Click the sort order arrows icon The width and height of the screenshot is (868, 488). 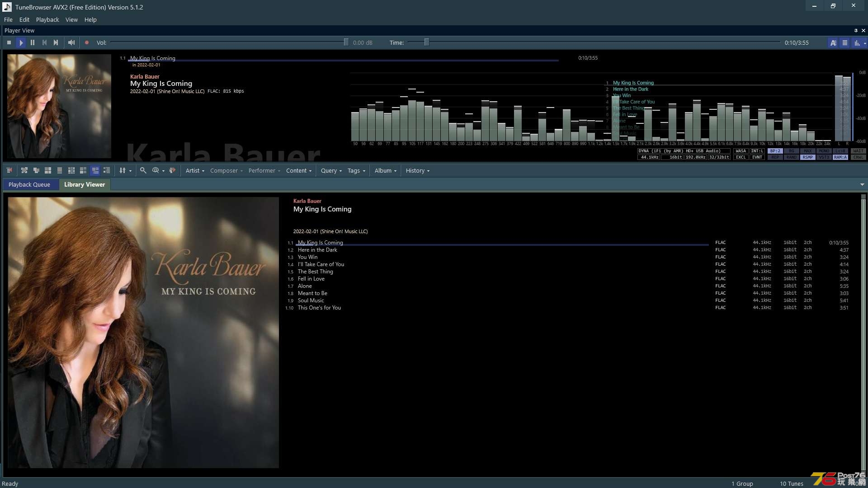click(123, 170)
